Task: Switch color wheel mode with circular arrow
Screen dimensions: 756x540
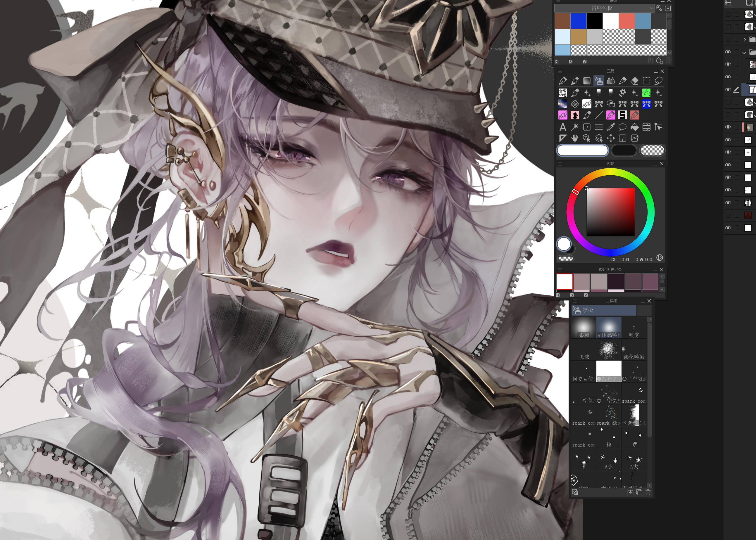Action: [660, 258]
